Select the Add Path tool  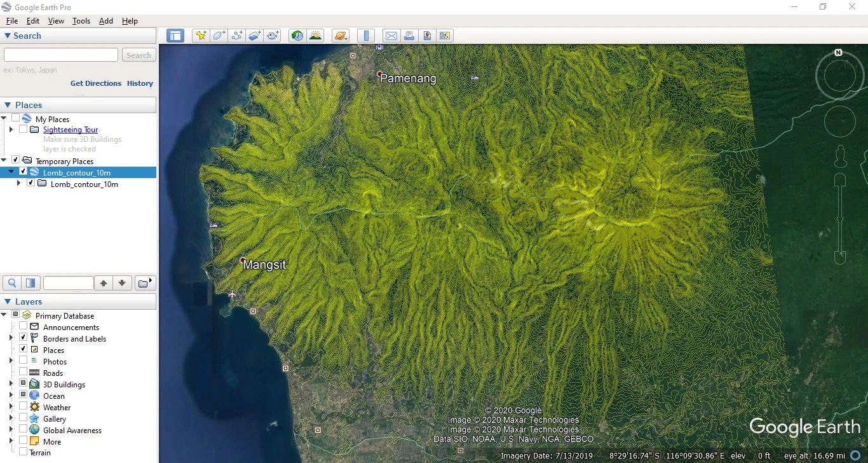click(236, 35)
